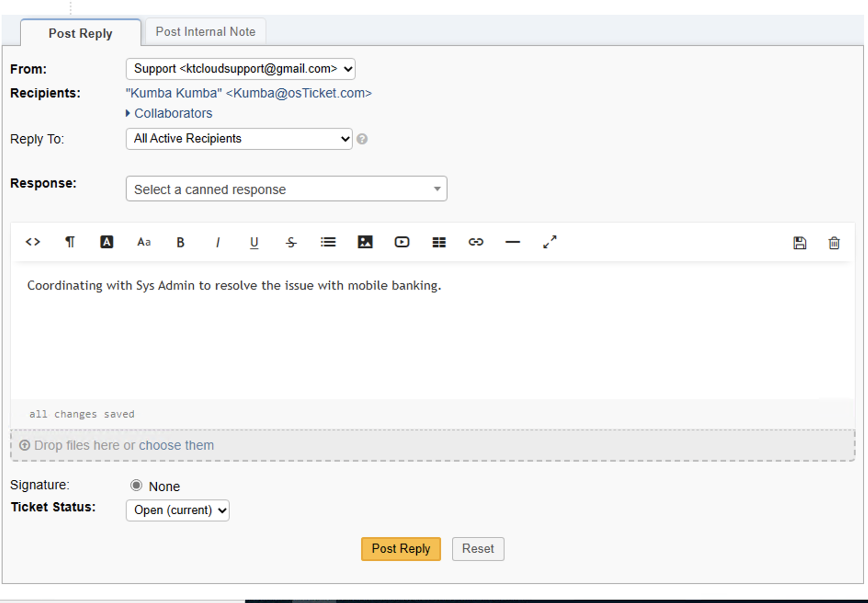Open the From email address dropdown
Screen dimensions: 868x603
(x=240, y=69)
